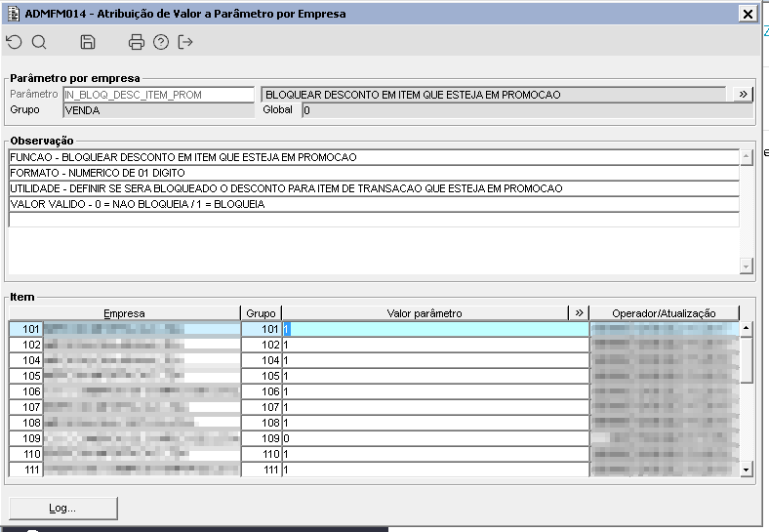Click Valor parâmetro field for row 106
Screen dimensions: 769x532
coord(435,391)
